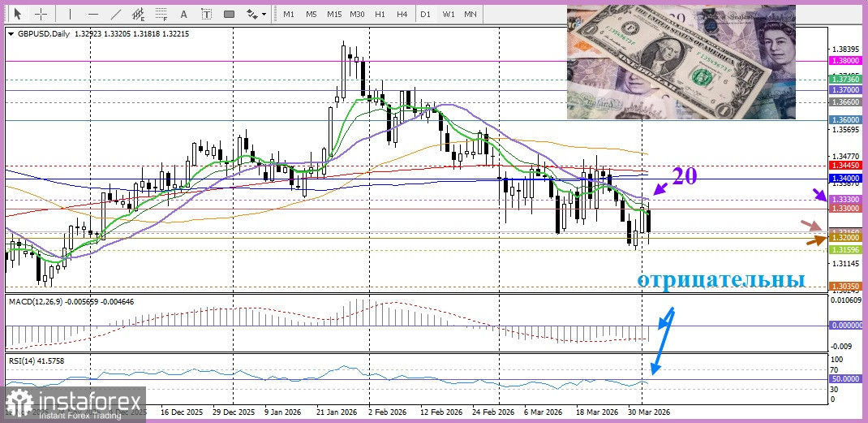Image resolution: width=868 pixels, height=423 pixels.
Task: Click the MACD 0.00000 zero level label
Action: (844, 325)
